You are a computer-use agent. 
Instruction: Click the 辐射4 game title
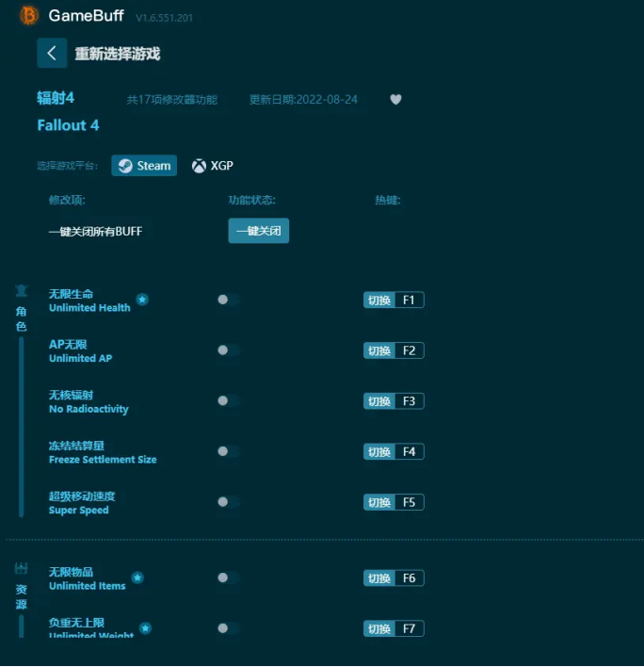pyautogui.click(x=56, y=98)
